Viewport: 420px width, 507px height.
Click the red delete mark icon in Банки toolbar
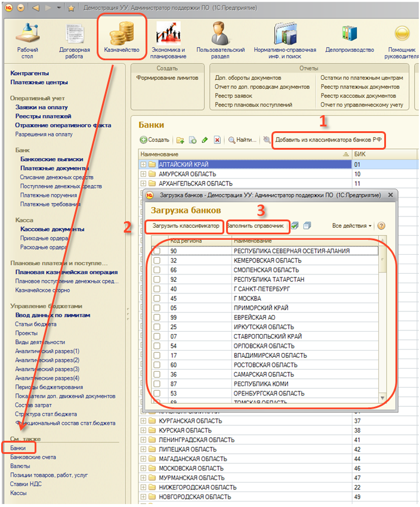217,140
